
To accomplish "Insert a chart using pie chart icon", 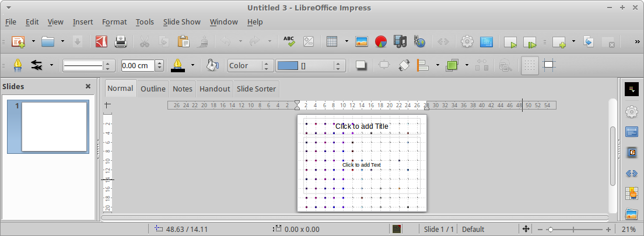I will (381, 41).
